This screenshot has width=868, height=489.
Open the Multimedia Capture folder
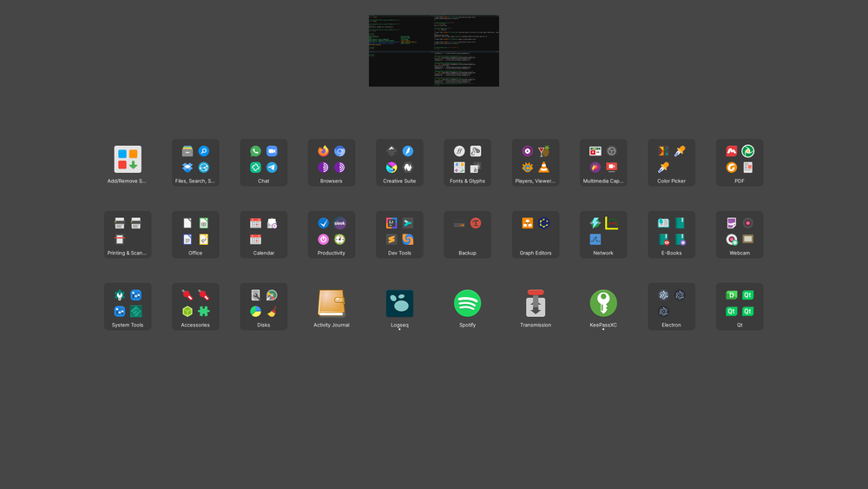pyautogui.click(x=603, y=162)
